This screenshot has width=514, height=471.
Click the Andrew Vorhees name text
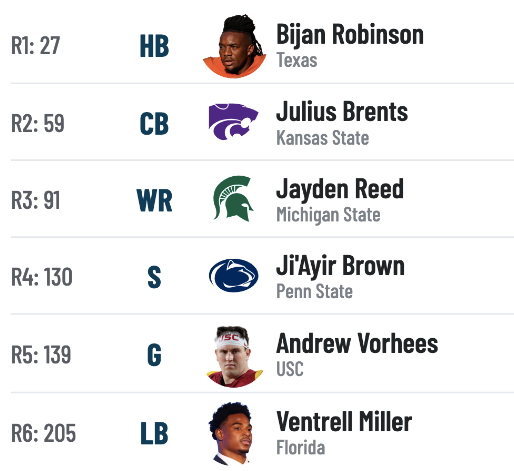pyautogui.click(x=357, y=343)
